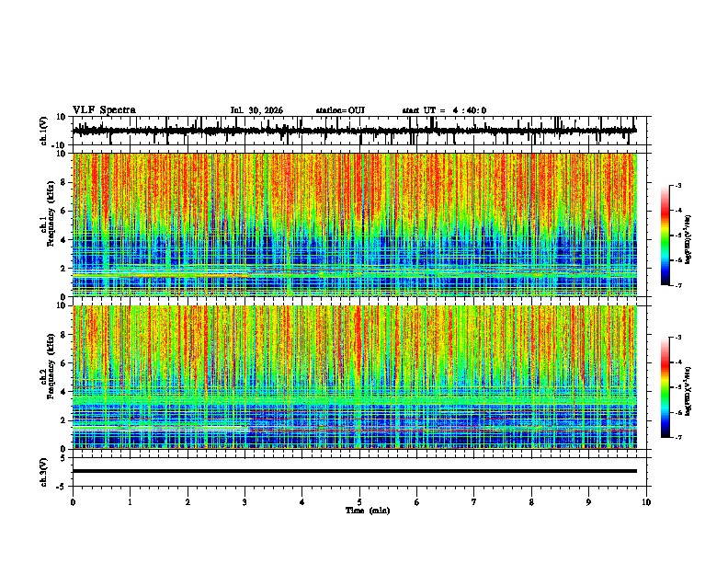Click time axis tick label "7"
The height and width of the screenshot is (563, 728).
pyautogui.click(x=474, y=502)
